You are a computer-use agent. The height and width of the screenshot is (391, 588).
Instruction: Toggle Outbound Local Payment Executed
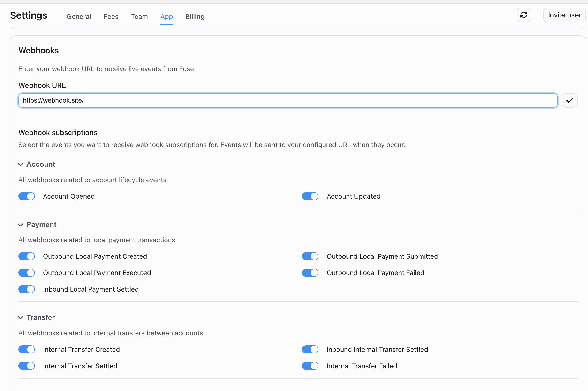pyautogui.click(x=27, y=273)
